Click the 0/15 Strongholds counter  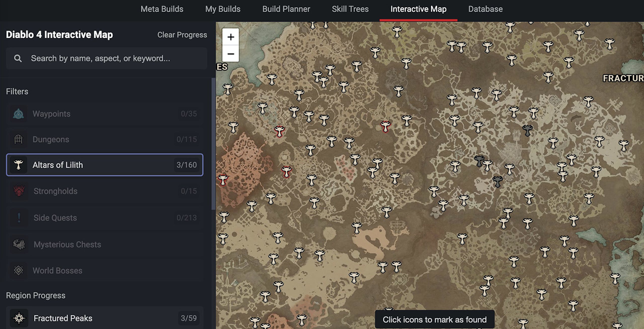point(189,191)
